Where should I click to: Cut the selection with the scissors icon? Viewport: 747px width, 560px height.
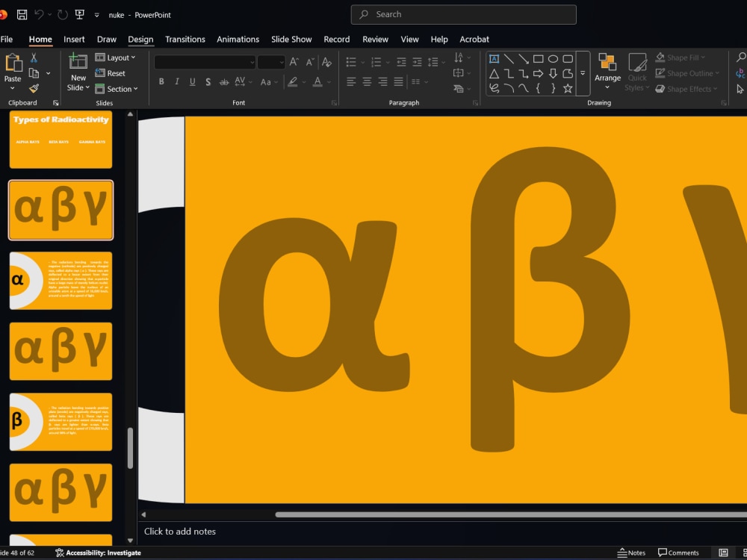[x=34, y=57]
